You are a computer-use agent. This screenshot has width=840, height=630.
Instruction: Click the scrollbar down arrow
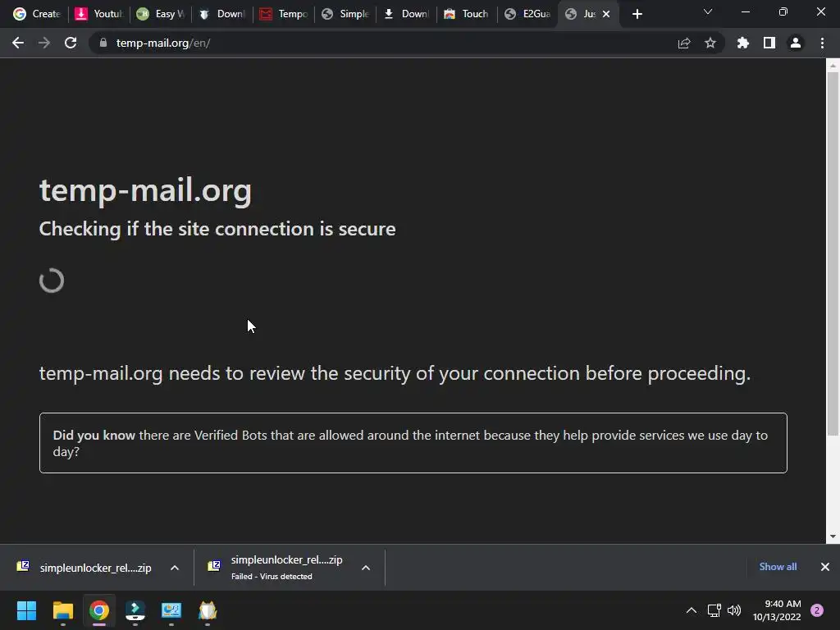833,536
